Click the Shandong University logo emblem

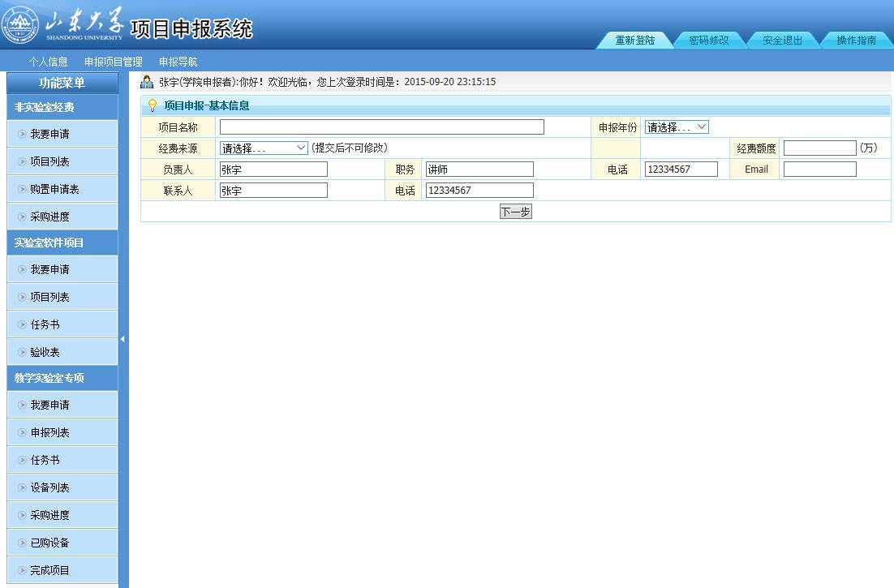20,24
